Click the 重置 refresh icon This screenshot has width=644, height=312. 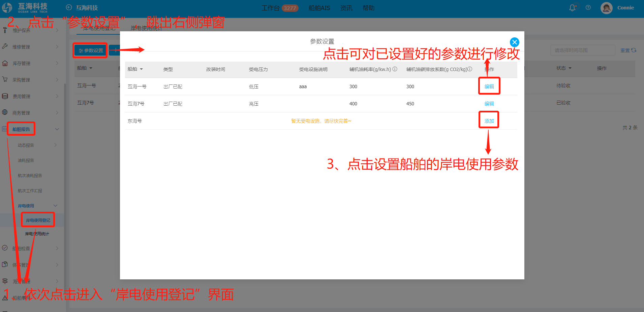tap(634, 50)
